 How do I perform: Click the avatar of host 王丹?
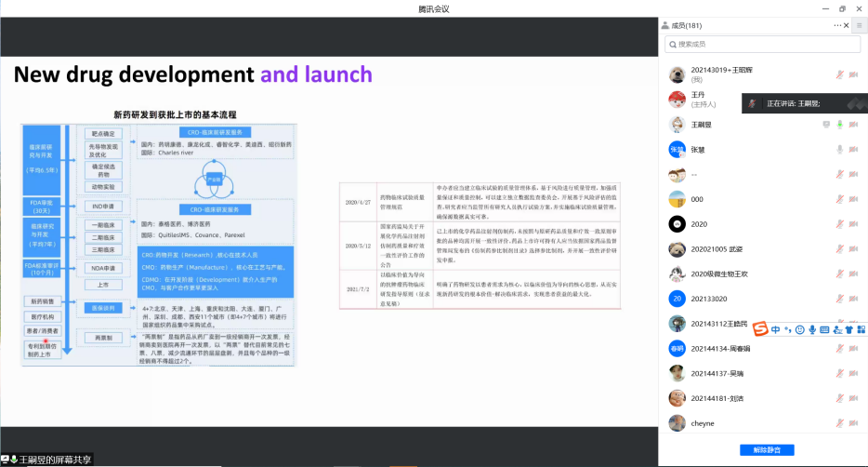tap(677, 99)
